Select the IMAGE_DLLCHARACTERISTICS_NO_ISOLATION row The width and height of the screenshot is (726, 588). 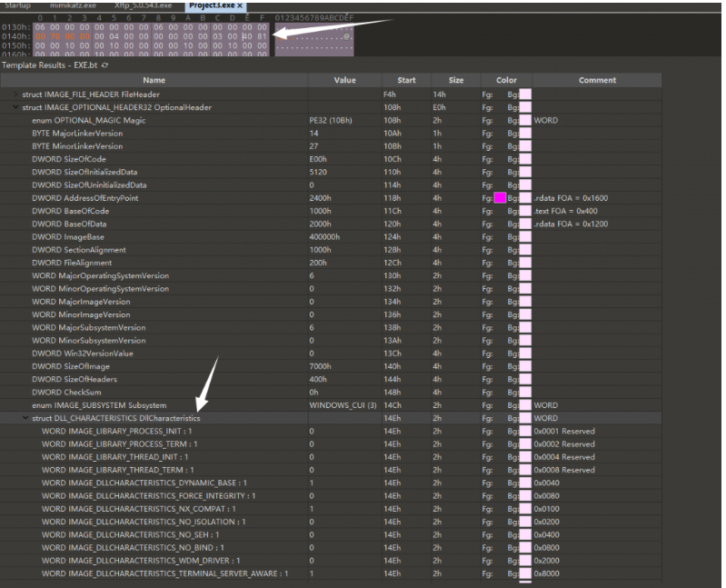point(331,523)
